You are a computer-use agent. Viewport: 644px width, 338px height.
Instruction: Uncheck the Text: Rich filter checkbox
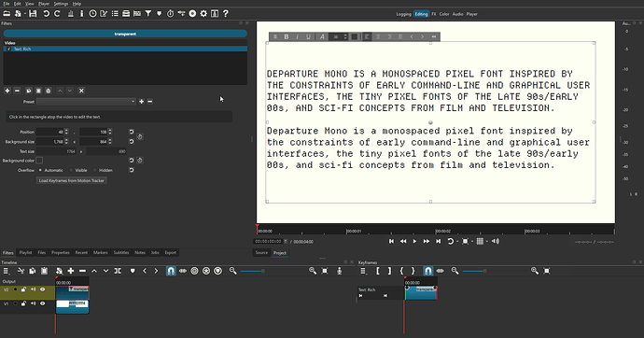click(9, 49)
